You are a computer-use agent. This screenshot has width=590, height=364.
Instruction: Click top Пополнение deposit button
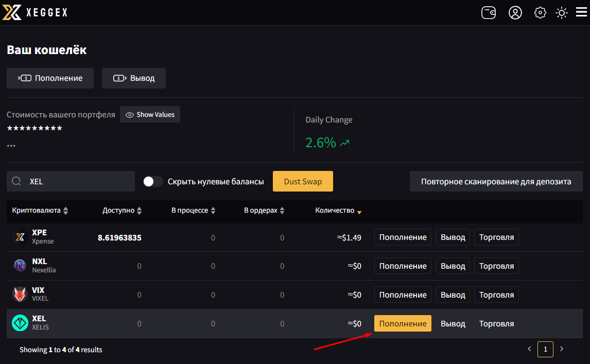(50, 78)
